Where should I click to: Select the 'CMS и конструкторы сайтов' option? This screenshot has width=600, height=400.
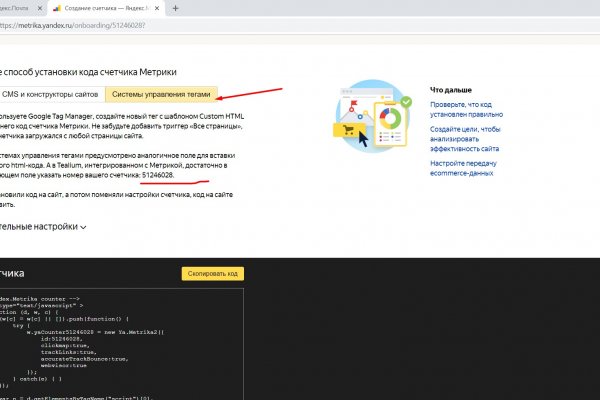pos(50,95)
